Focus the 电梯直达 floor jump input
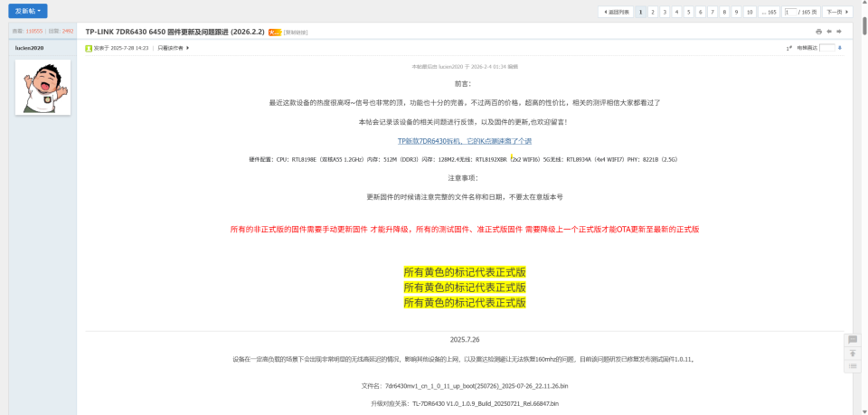This screenshot has width=868, height=415. 827,48
